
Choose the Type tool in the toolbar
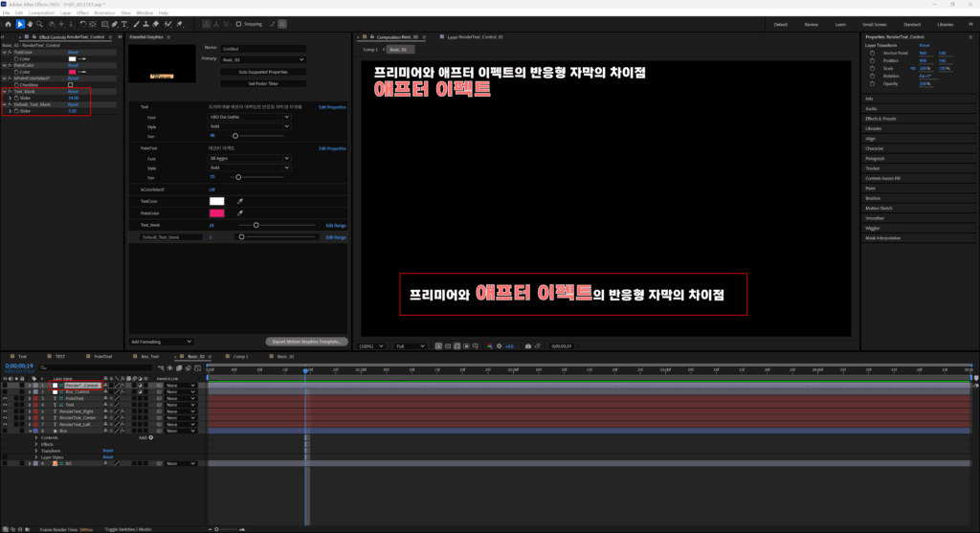coord(124,24)
